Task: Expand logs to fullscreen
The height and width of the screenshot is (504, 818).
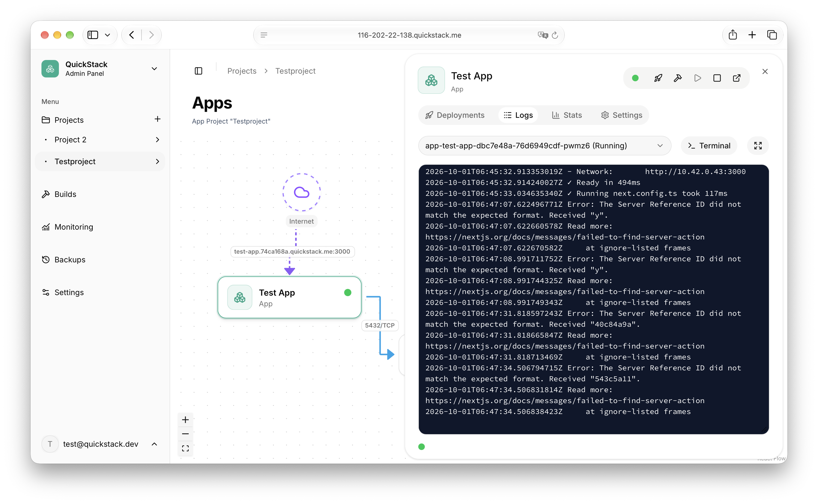Action: [x=758, y=146]
